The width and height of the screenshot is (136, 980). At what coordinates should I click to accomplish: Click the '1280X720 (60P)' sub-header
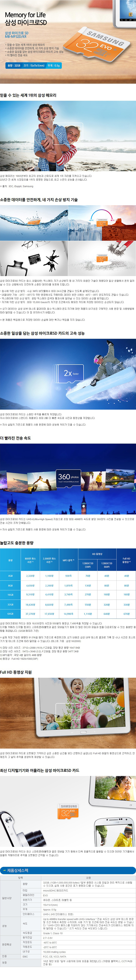tap(107, 565)
